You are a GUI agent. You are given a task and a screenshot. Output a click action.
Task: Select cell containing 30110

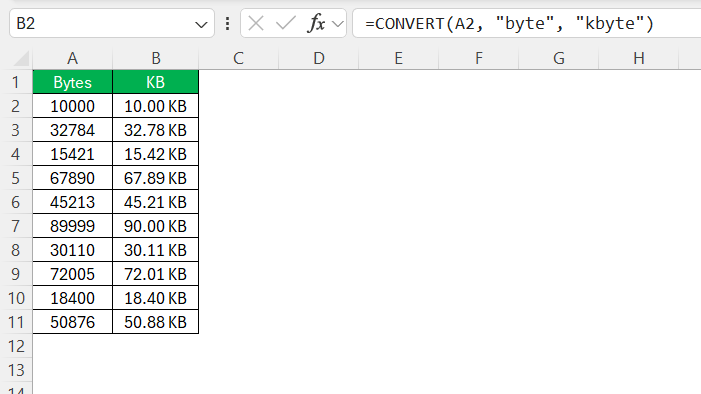click(72, 250)
